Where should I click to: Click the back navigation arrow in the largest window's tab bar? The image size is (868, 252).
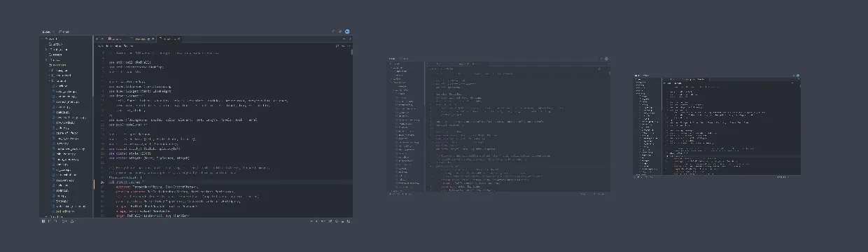click(97, 39)
